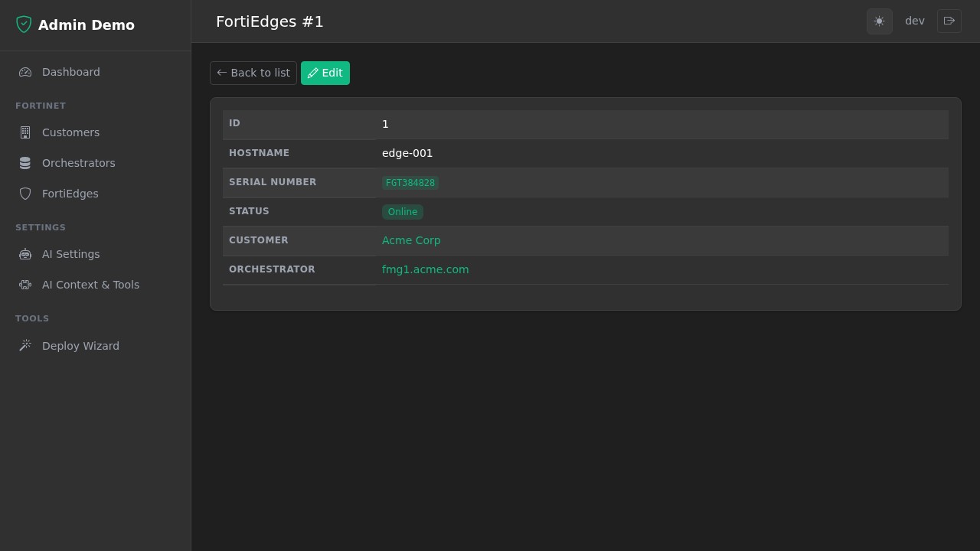Screen dimensions: 980x551
Task: Click the TOOLS section header in sidebar
Action: [32, 318]
